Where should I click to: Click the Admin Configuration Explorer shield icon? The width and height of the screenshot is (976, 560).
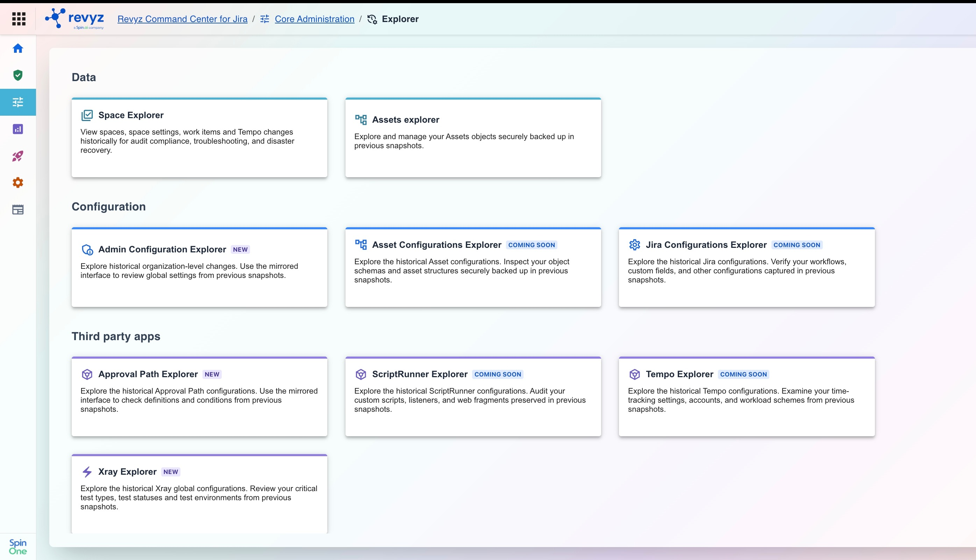tap(87, 250)
